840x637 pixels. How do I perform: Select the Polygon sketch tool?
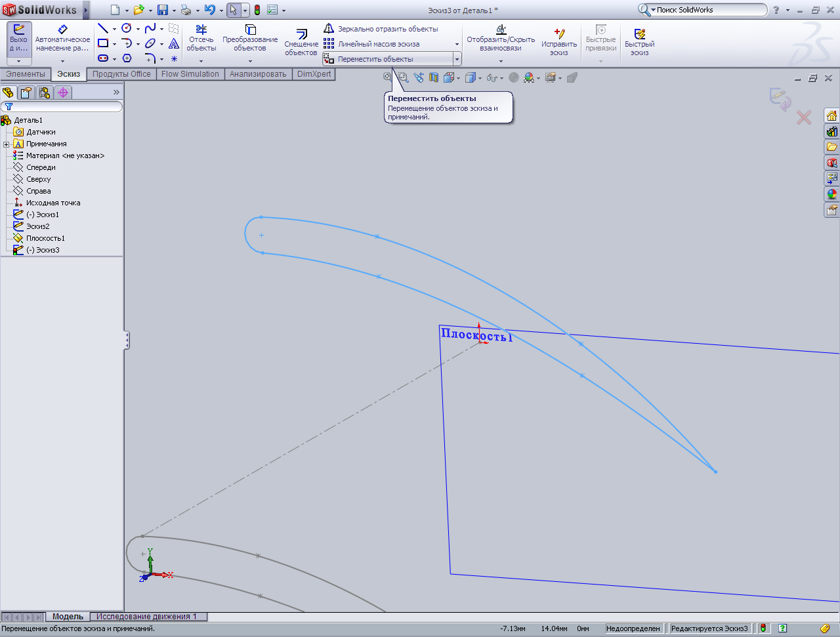click(127, 58)
